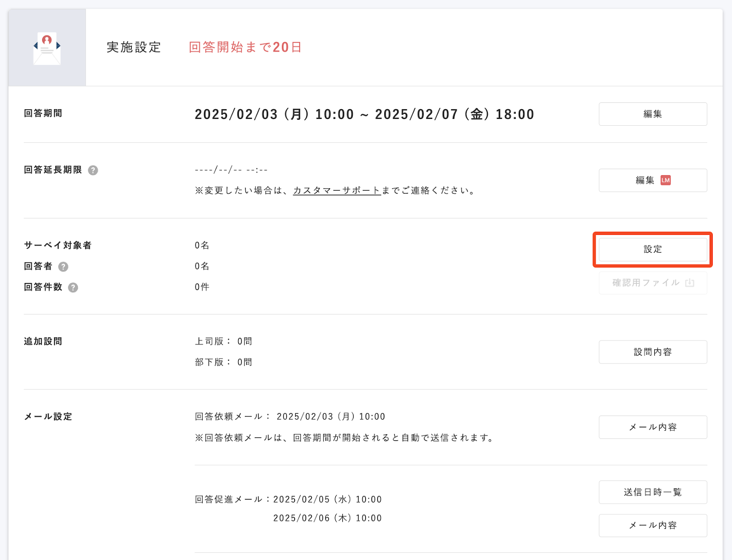Open the カスタマーサポート link
Viewport: 732px width, 560px height.
tap(337, 191)
